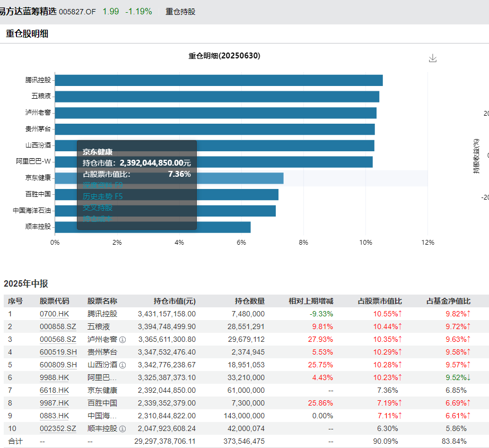Select 交叉持股 in the tooltip
Screen dimensions: 489x448
[x=97, y=208]
